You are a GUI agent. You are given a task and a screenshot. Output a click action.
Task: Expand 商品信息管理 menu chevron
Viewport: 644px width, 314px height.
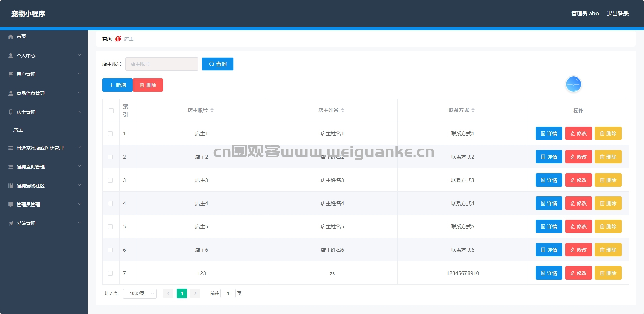click(79, 93)
